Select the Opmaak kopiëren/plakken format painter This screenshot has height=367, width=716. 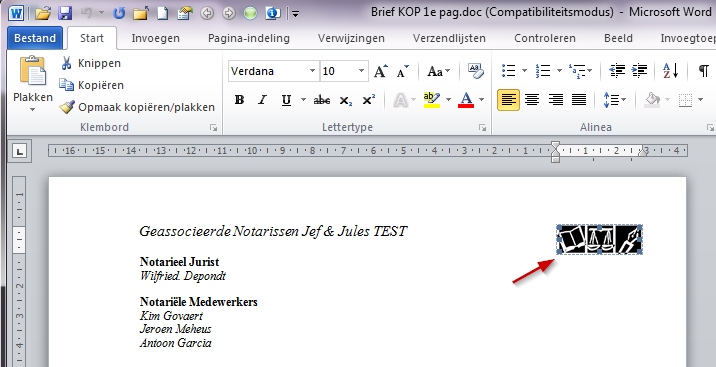pyautogui.click(x=137, y=107)
